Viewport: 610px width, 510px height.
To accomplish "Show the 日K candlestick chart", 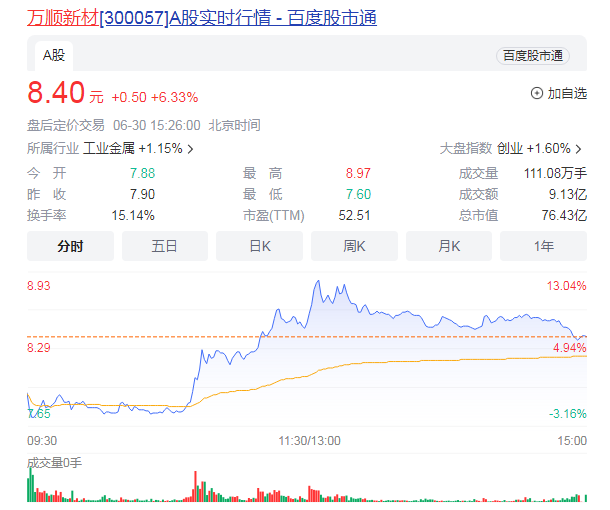I will (x=259, y=246).
